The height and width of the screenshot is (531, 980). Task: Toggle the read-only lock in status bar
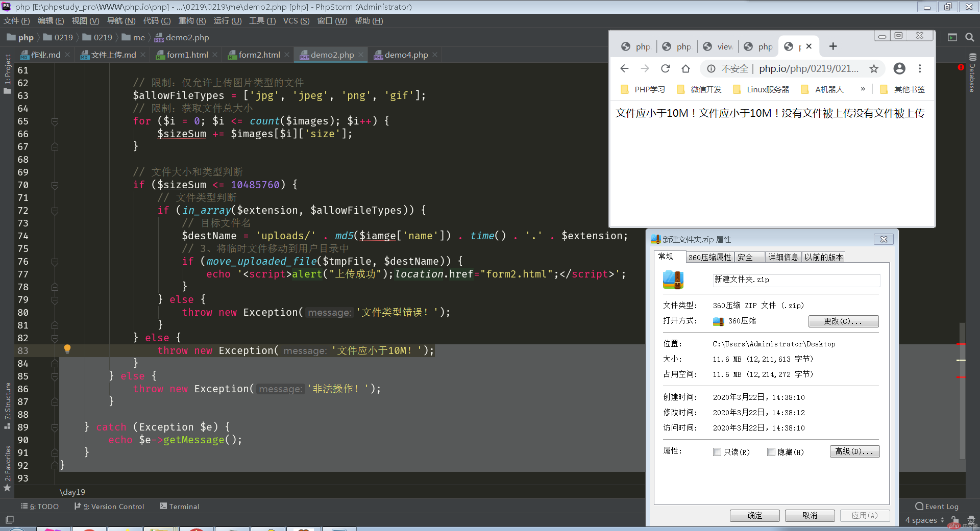pyautogui.click(x=955, y=520)
